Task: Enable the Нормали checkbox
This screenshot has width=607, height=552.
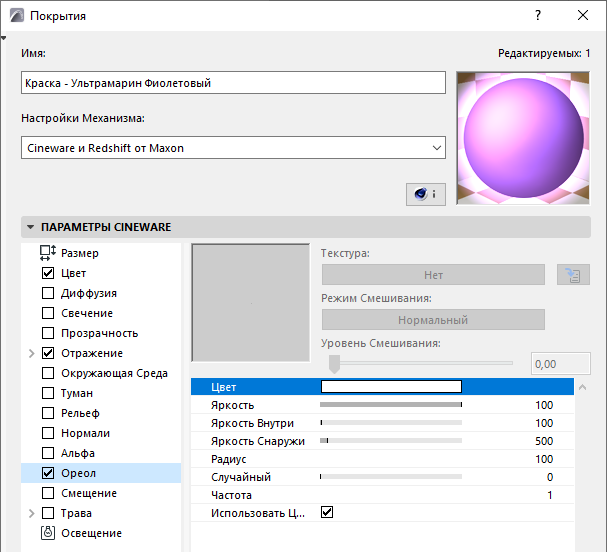Action: pyautogui.click(x=48, y=433)
